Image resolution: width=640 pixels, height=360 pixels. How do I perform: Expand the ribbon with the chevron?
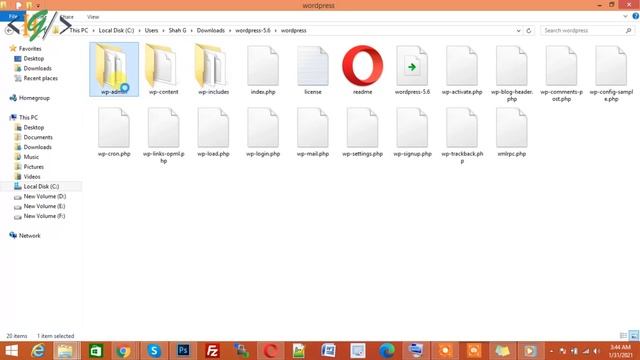pyautogui.click(x=625, y=16)
